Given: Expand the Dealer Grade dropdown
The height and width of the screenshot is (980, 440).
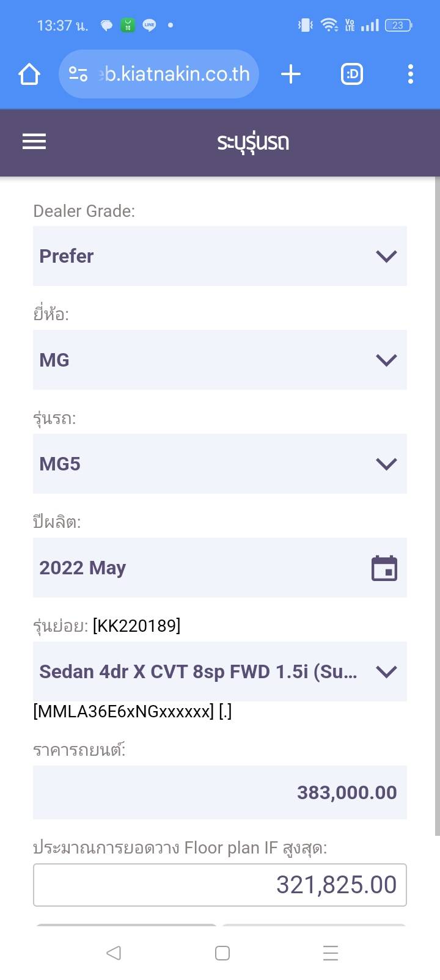Looking at the screenshot, I should 220,256.
